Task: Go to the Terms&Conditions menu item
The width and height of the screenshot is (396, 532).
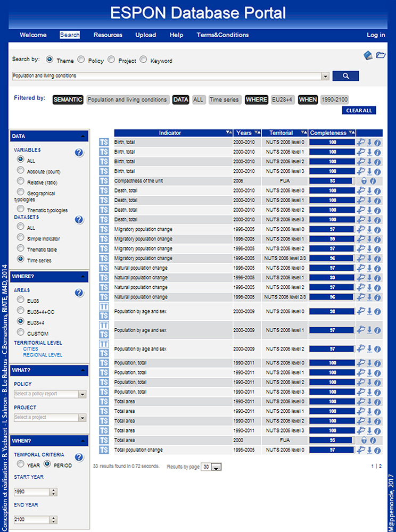Action: tap(222, 35)
